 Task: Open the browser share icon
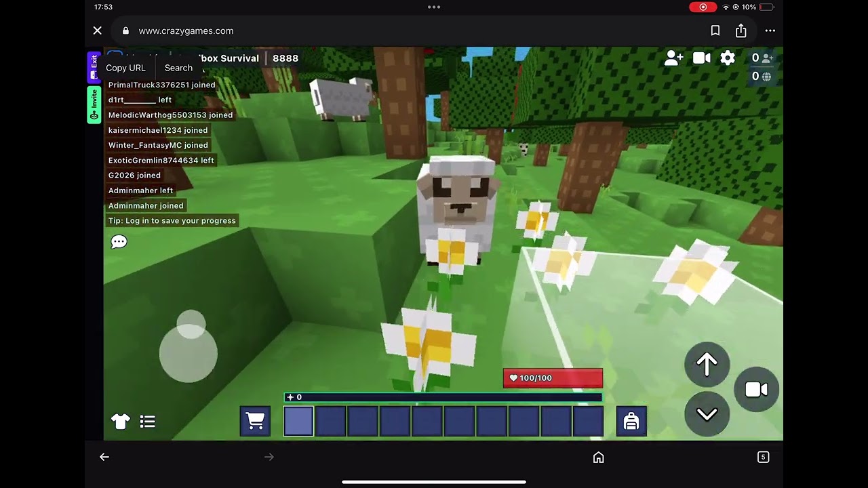[741, 30]
